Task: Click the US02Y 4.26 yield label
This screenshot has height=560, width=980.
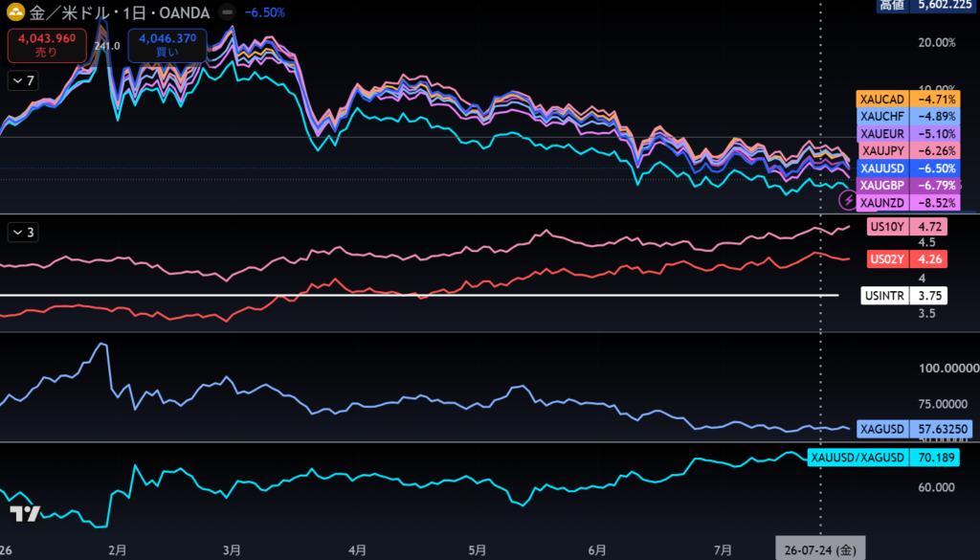Action: 907,258
